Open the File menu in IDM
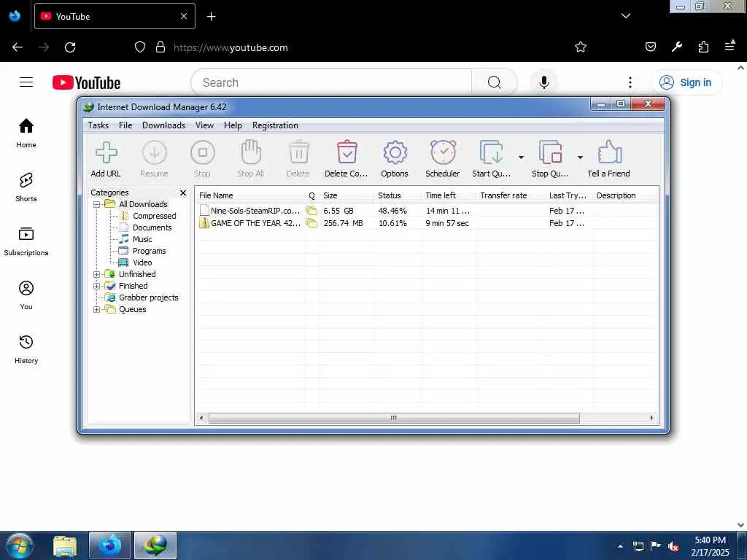The height and width of the screenshot is (560, 747). (125, 125)
